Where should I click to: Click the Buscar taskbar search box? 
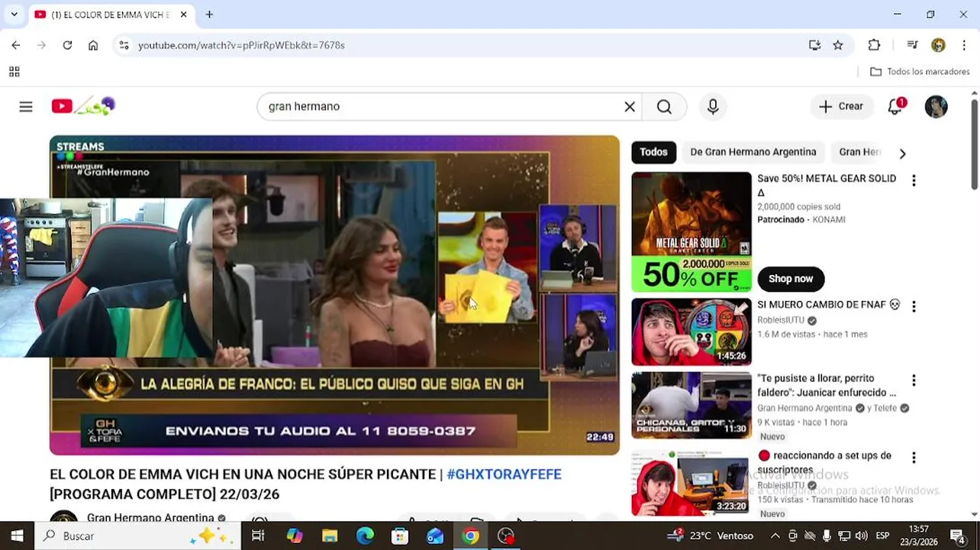pos(137,536)
